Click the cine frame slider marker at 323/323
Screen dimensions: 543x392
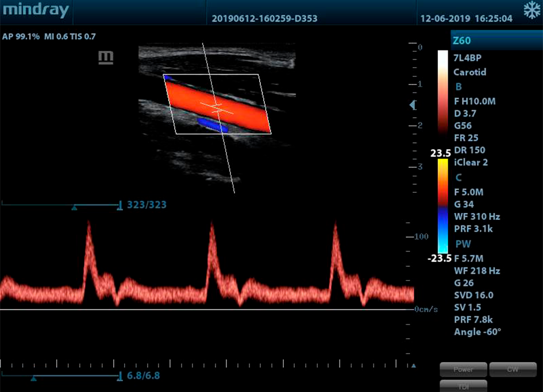pyautogui.click(x=74, y=208)
